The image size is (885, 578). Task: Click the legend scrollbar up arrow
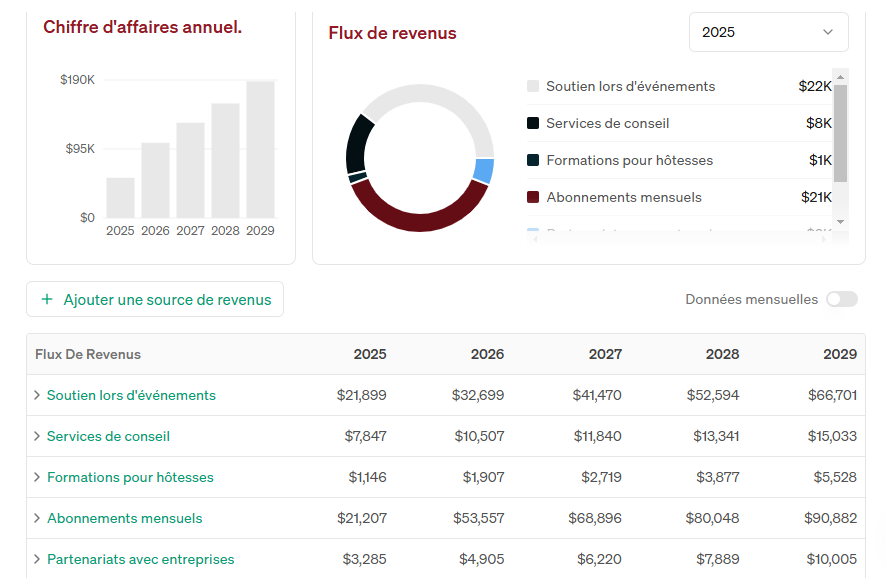pos(840,77)
